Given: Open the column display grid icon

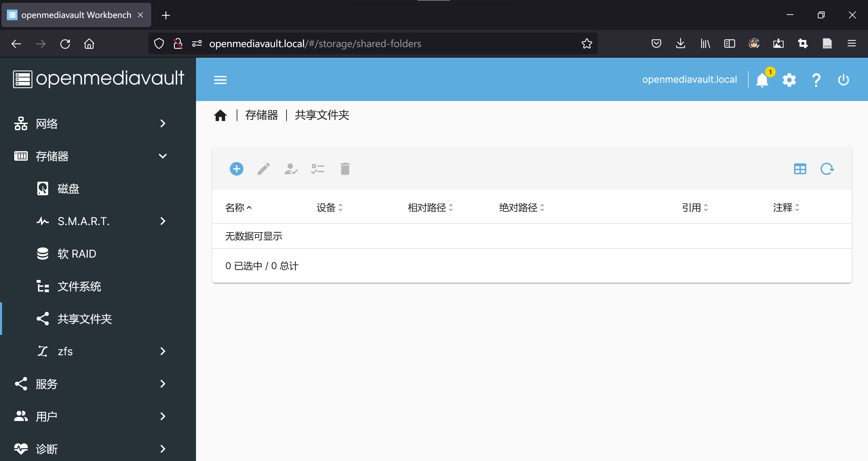Looking at the screenshot, I should (x=800, y=169).
